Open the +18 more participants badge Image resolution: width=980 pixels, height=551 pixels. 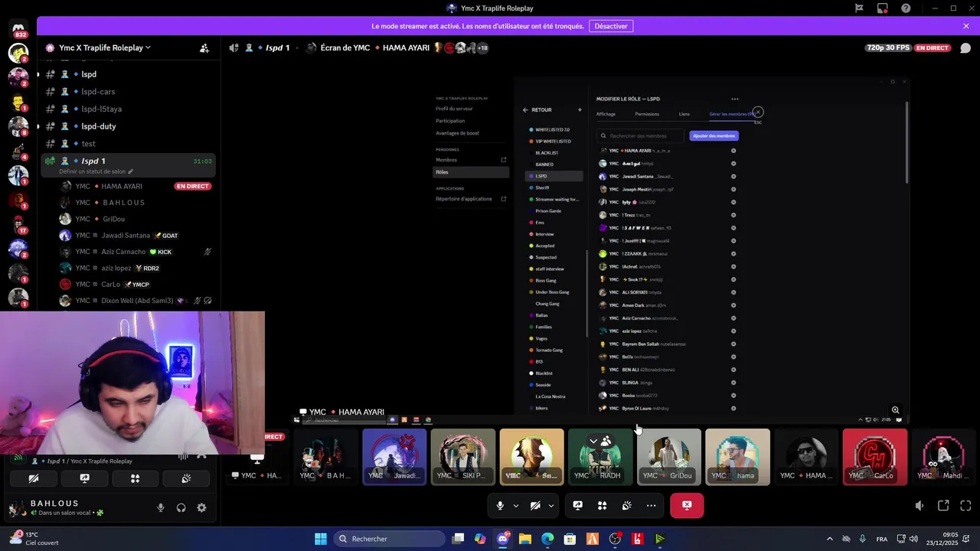pyautogui.click(x=483, y=47)
